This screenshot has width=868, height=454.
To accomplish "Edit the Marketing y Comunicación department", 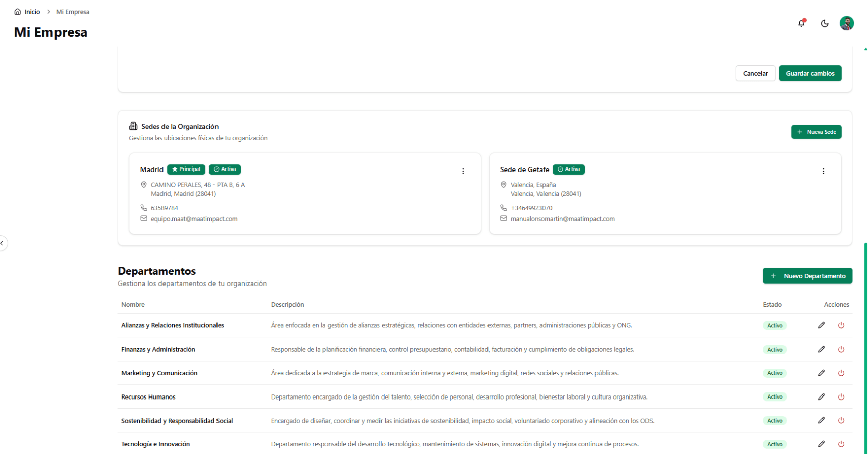I will 822,373.
